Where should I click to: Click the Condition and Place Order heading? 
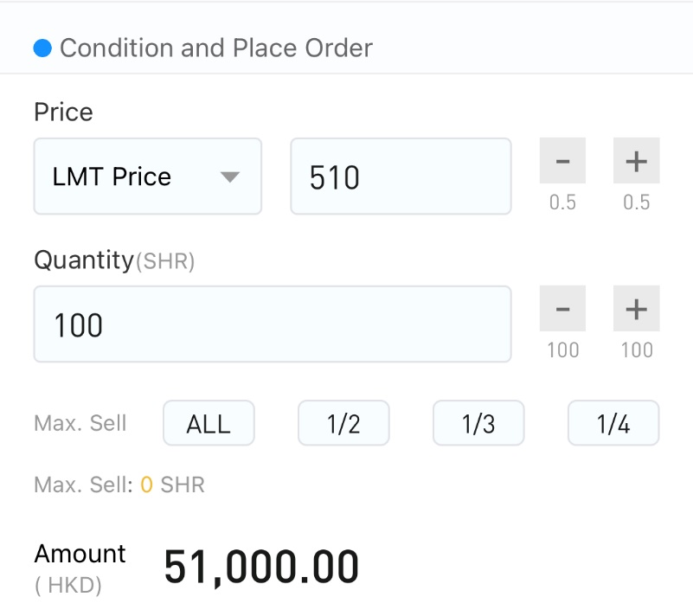click(x=216, y=48)
